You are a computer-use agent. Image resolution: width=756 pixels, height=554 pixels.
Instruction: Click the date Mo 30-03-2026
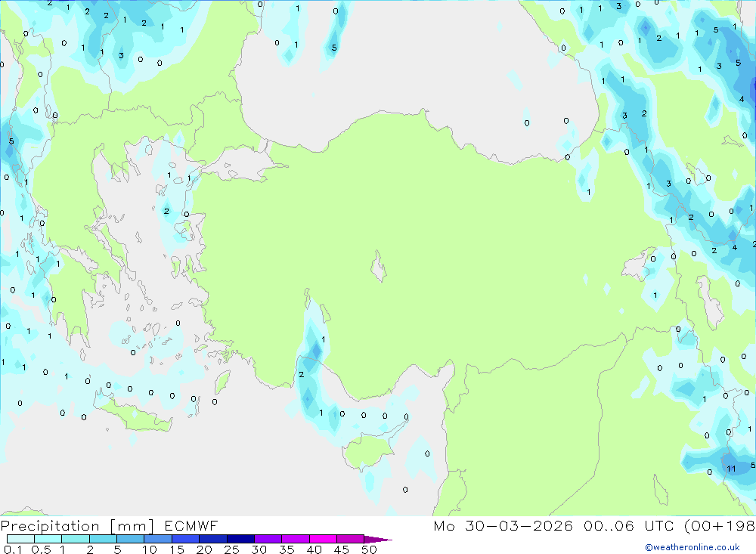coord(503,525)
